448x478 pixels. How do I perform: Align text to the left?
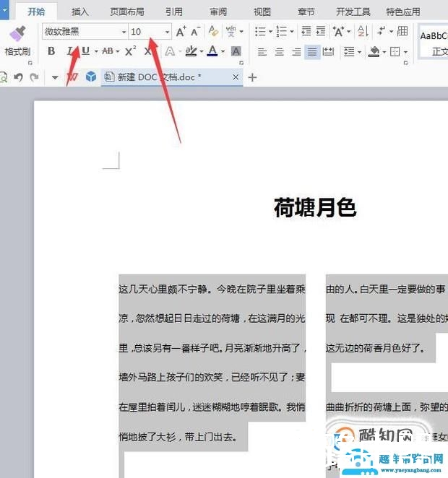[x=262, y=52]
